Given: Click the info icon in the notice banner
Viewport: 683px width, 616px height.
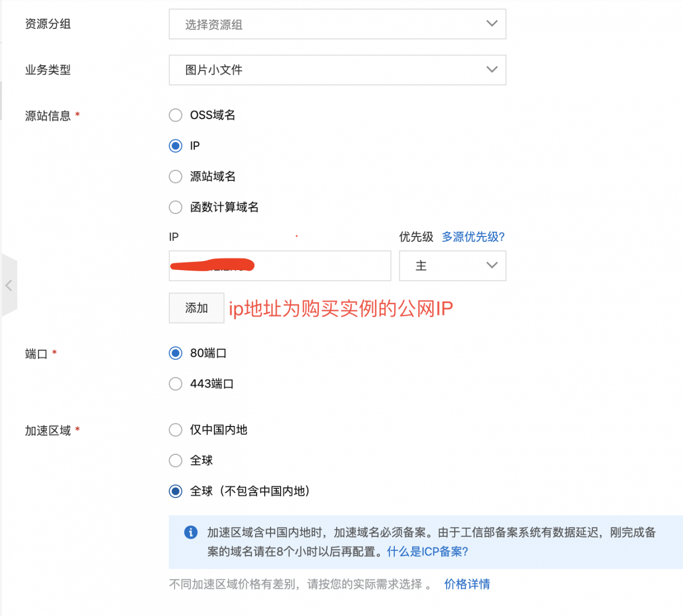Looking at the screenshot, I should click(191, 533).
